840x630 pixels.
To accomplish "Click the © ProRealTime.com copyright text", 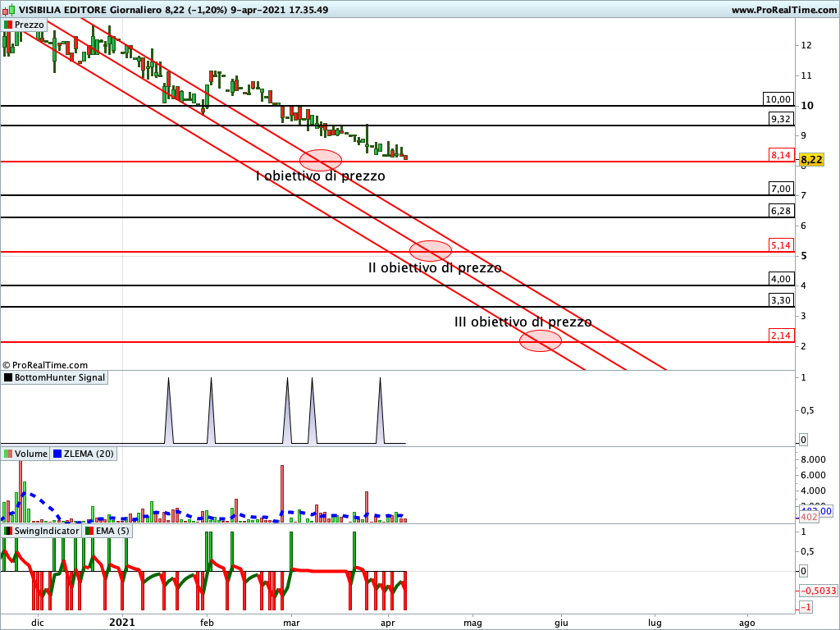I will [45, 365].
